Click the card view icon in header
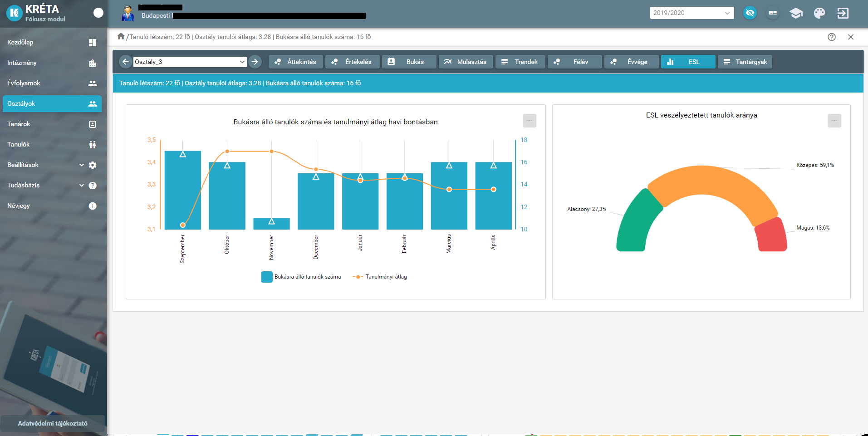Screen dimensions: 868x436 (x=773, y=13)
